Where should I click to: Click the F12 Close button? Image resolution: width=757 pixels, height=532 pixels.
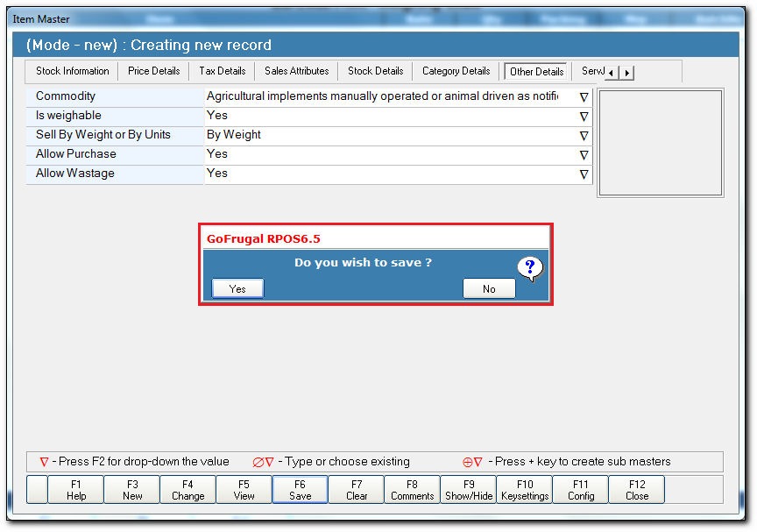[x=637, y=490]
